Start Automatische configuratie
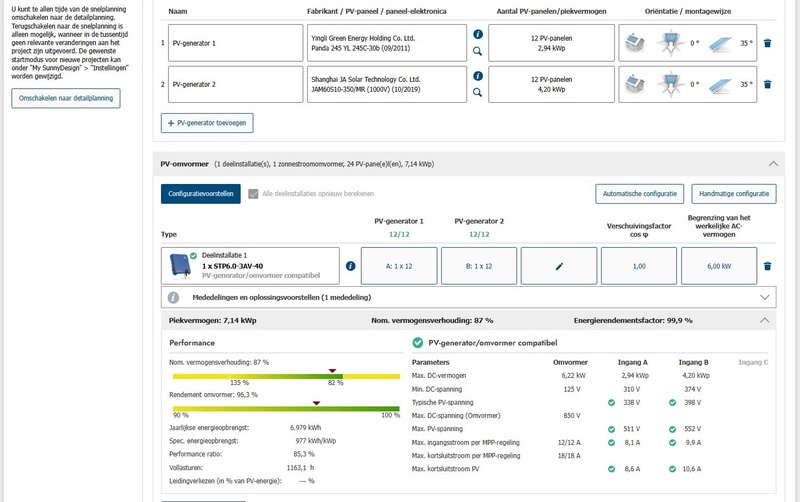 (x=639, y=194)
